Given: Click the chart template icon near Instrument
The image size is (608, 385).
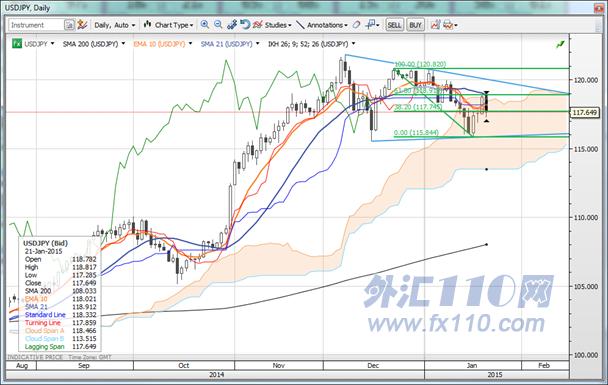Looking at the screenshot, I should [x=82, y=25].
